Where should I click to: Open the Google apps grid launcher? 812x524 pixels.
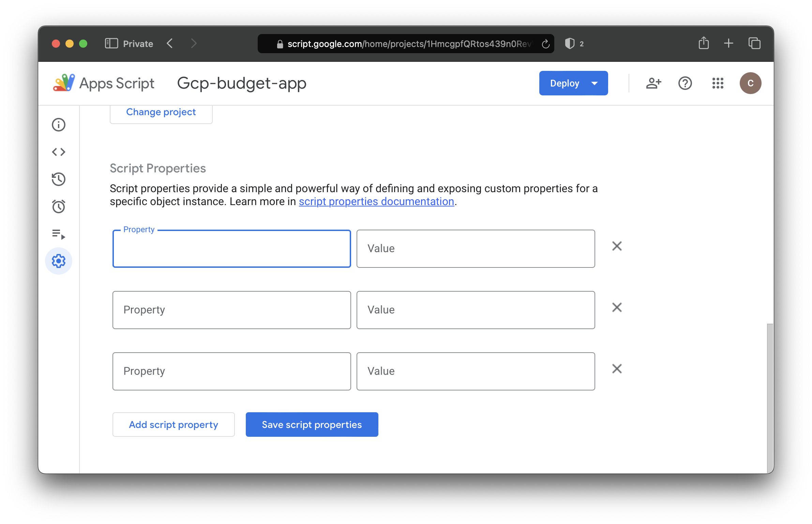click(718, 83)
